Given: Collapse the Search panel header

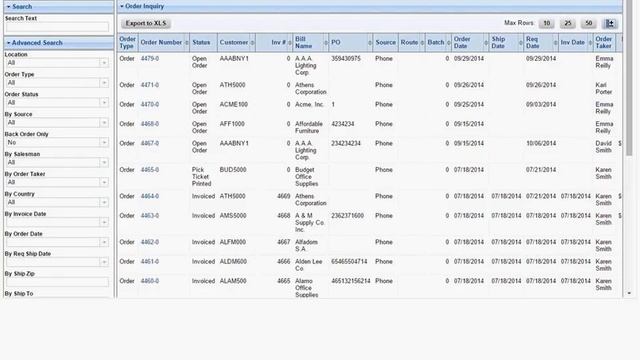Looking at the screenshot, I should [59, 7].
